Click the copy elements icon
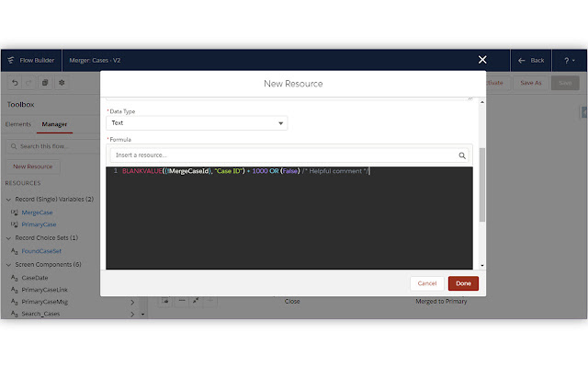Screen dimensions: 588x368 pyautogui.click(x=45, y=83)
